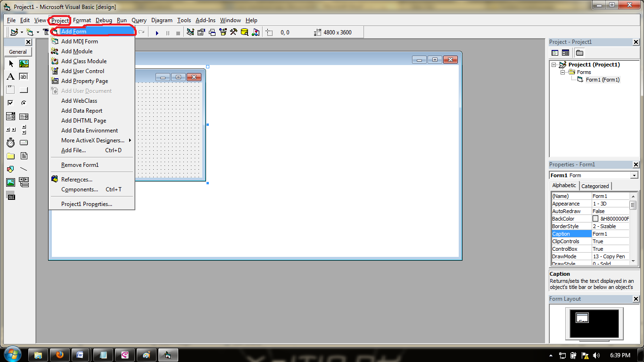
Task: Close the Project Explorer panel
Action: (636, 42)
